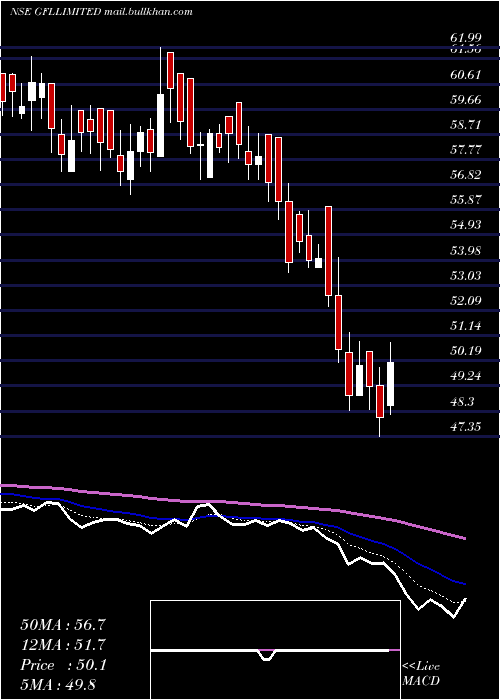The image size is (500, 700).
Task: Click the 50.19 price axis label
Action: point(466,350)
